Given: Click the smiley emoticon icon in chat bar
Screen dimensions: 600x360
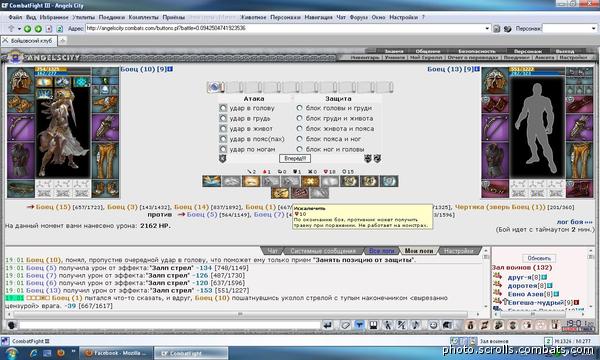Looking at the screenshot, I should tap(433, 326).
